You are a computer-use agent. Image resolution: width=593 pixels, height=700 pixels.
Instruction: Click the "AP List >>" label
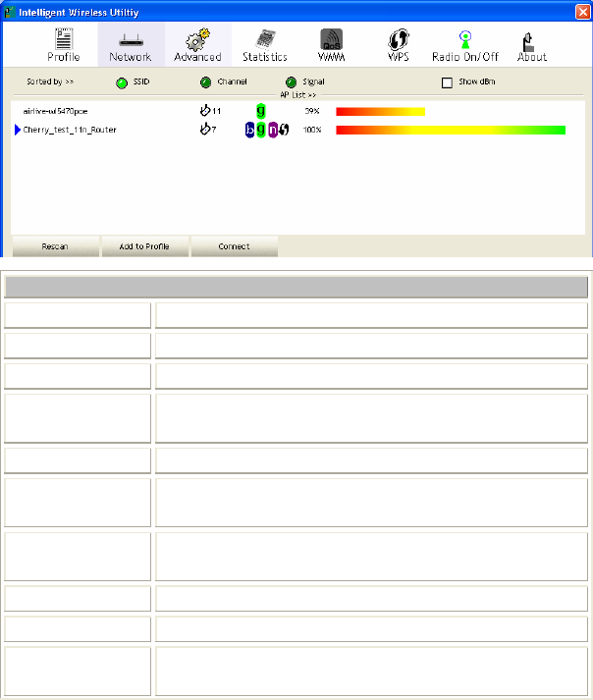tap(298, 94)
